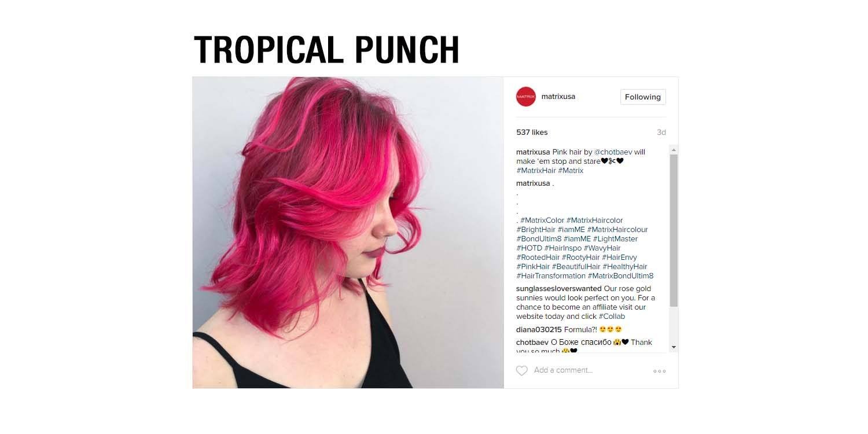Screen dimensions: 868x434
Task: View the 537 likes list
Action: pyautogui.click(x=532, y=133)
